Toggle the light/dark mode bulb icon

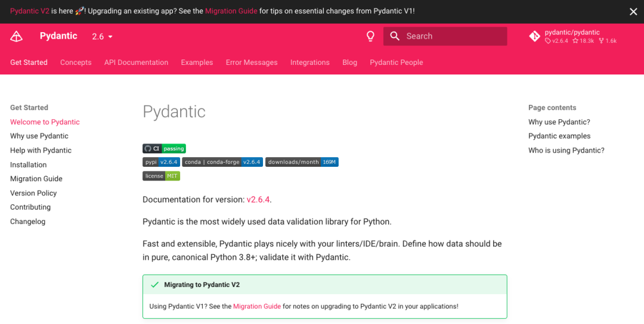point(370,36)
